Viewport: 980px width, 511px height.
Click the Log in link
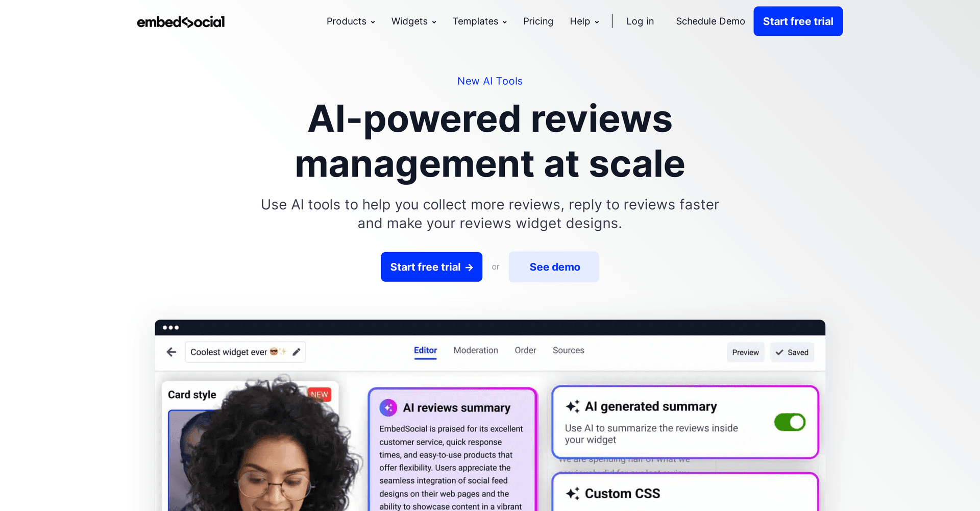640,21
